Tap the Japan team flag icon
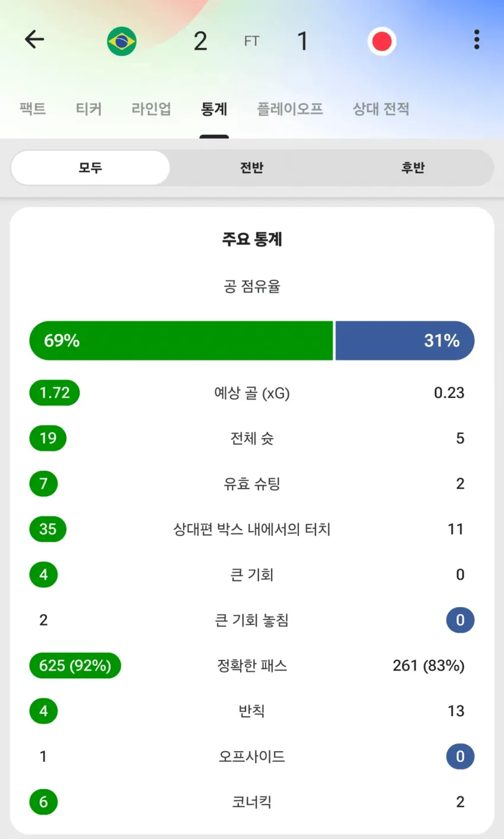This screenshot has height=839, width=504. click(381, 42)
